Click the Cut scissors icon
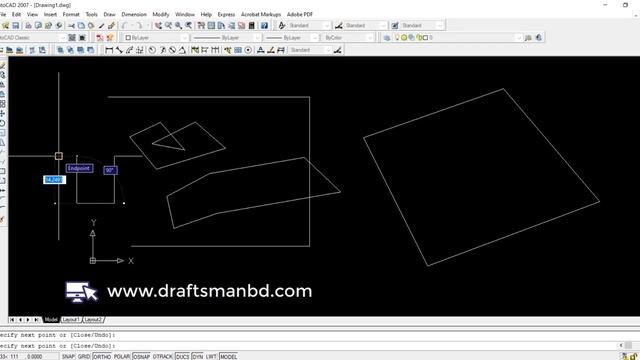This screenshot has height=360, width=640. click(x=71, y=25)
